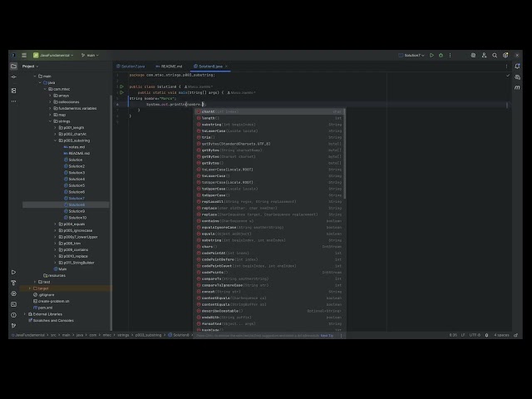This screenshot has width=532, height=399.
Task: Click Next Tip link in completion popup
Action: 327,336
